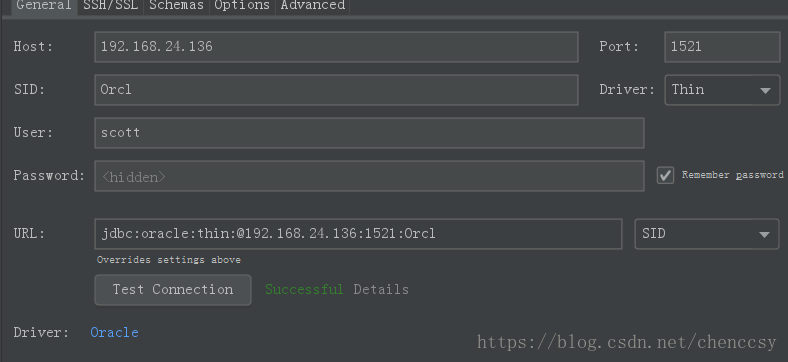
Task: Click the Thin driver dropdown arrow
Action: point(765,91)
